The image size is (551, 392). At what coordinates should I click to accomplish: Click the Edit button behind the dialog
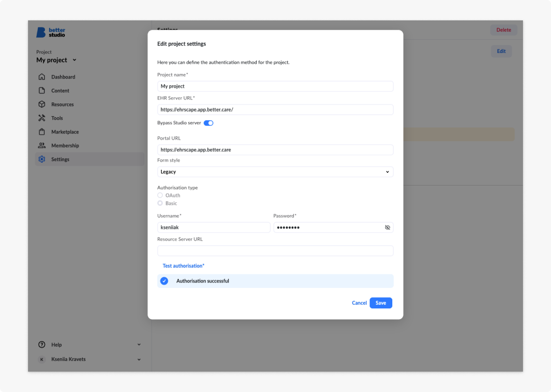pyautogui.click(x=501, y=51)
